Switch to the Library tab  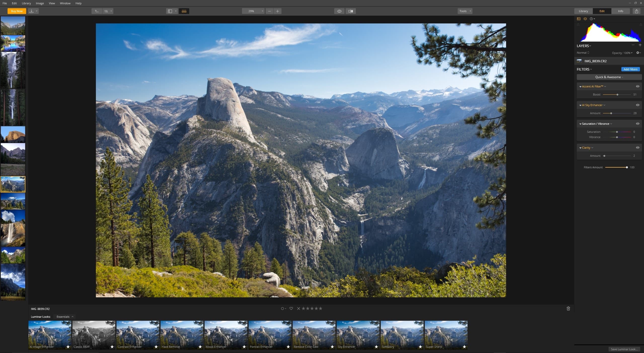coord(583,11)
